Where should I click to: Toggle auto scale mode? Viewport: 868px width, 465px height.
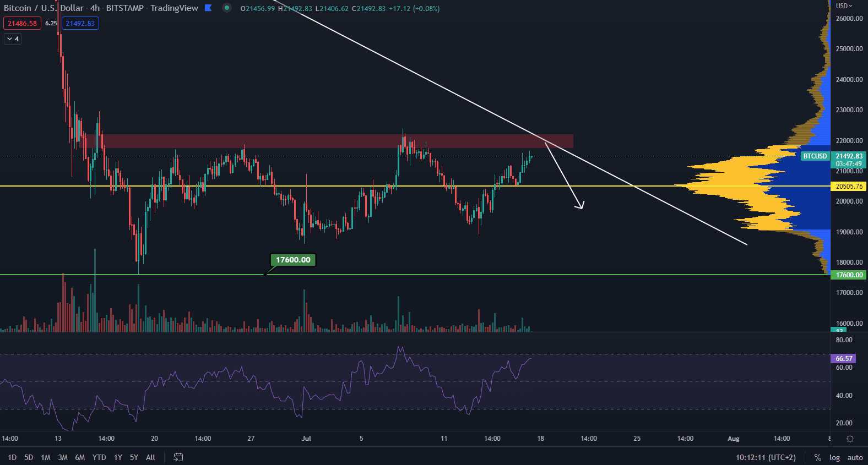(855, 457)
